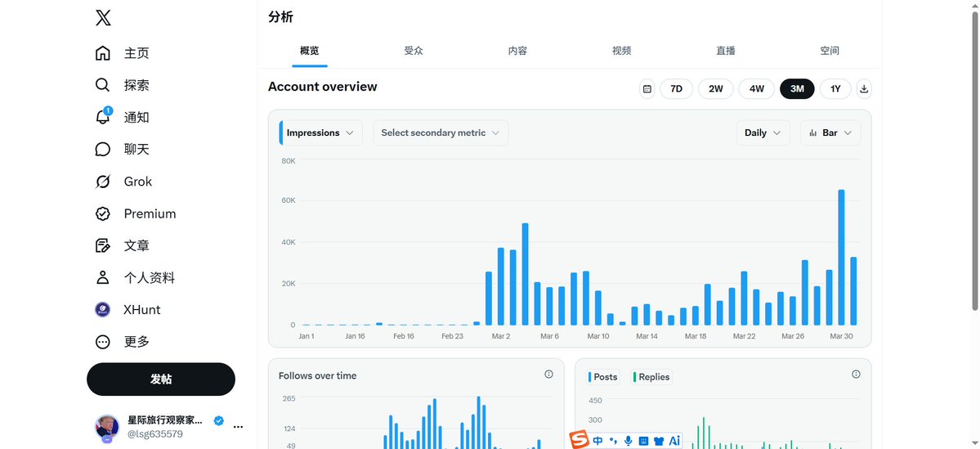This screenshot has height=449, width=980.
Task: Open the Sogou skin shirt icon
Action: (658, 441)
